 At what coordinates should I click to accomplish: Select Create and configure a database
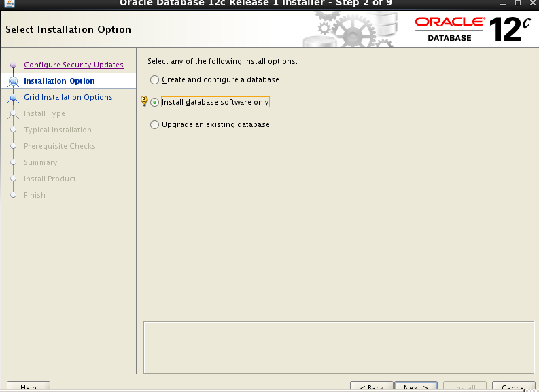pos(215,79)
